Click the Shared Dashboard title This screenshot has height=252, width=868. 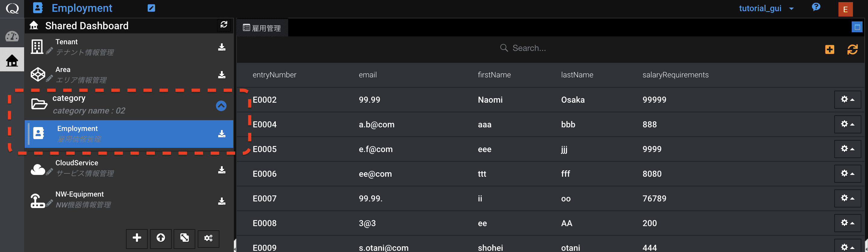click(87, 26)
